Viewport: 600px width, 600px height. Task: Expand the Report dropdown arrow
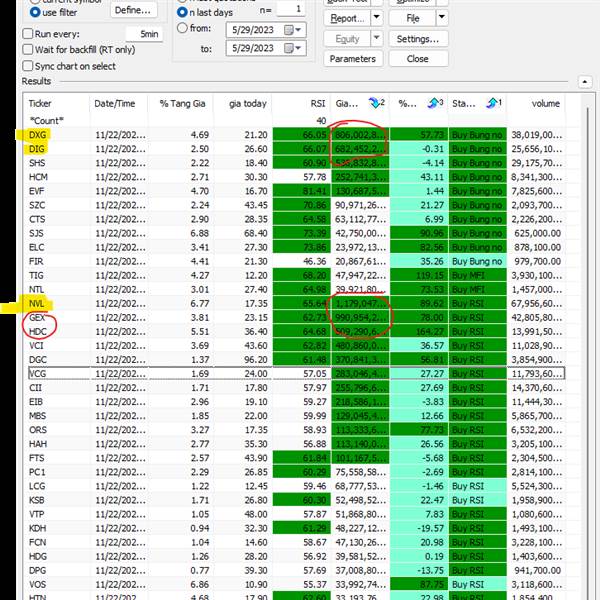point(377,18)
